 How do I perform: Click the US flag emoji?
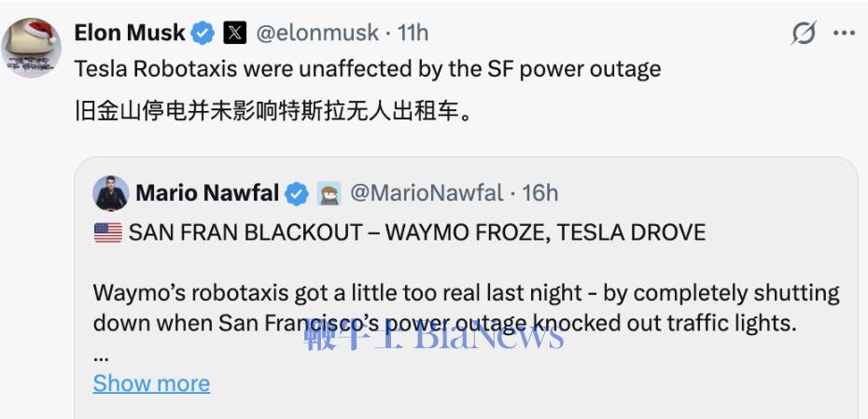[x=107, y=232]
